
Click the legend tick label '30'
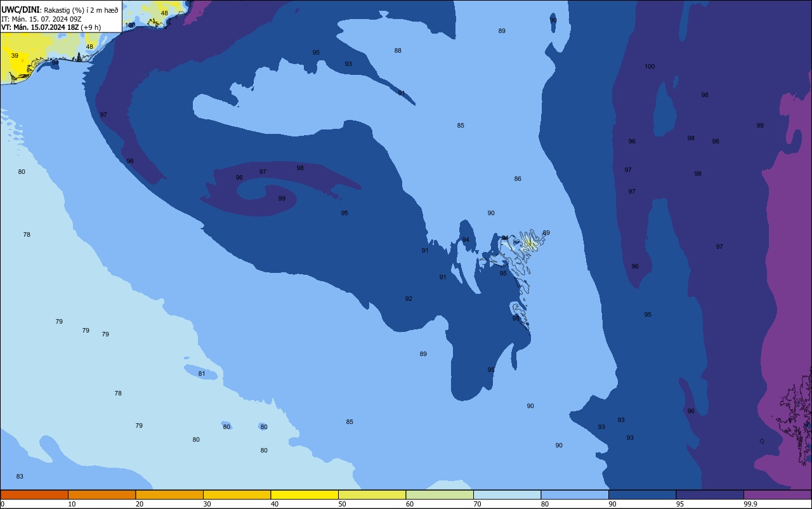(x=207, y=504)
